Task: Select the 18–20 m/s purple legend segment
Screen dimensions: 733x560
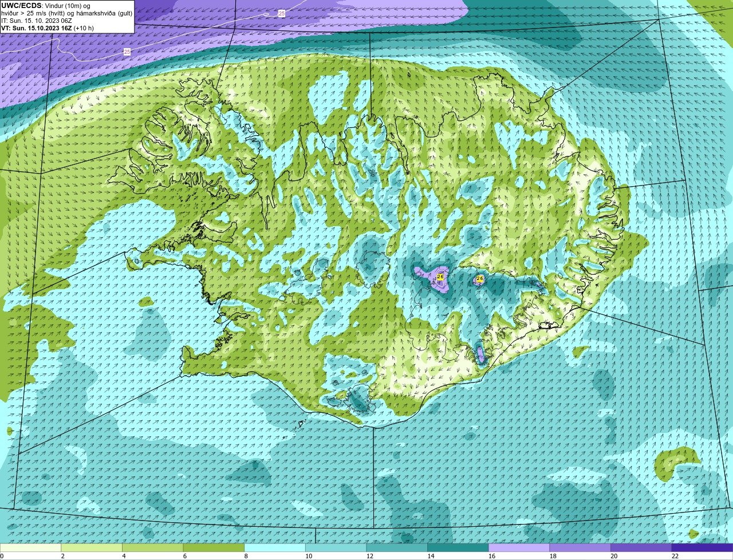Action: pos(580,547)
